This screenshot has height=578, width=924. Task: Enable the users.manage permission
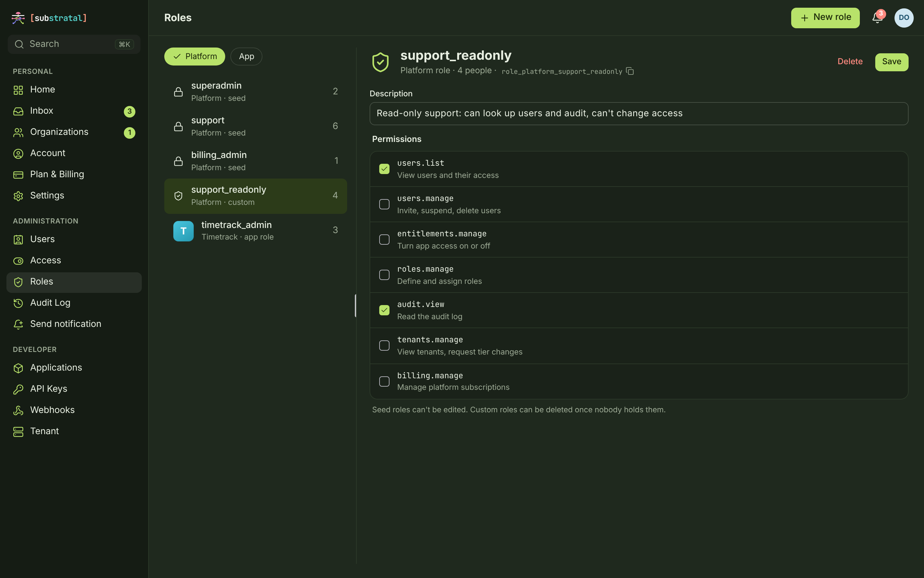coord(384,204)
